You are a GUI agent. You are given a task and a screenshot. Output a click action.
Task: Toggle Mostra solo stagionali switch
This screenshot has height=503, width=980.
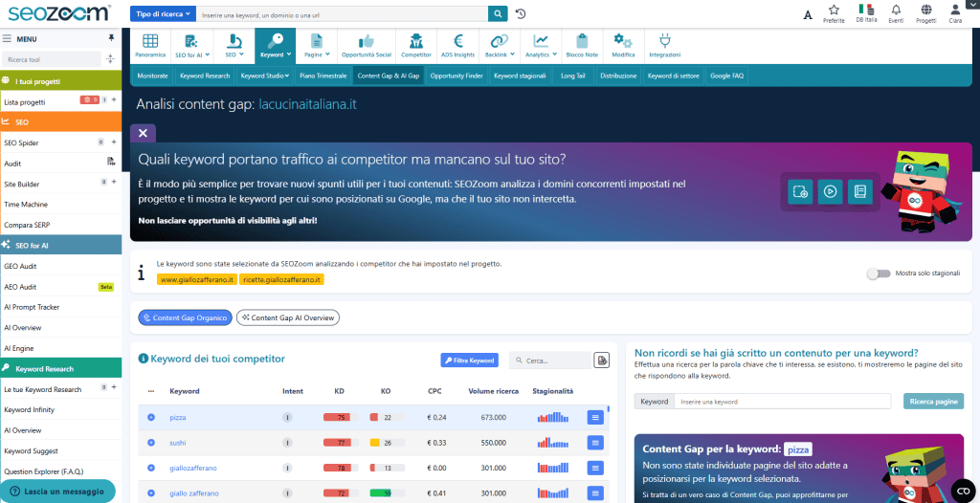click(x=879, y=273)
